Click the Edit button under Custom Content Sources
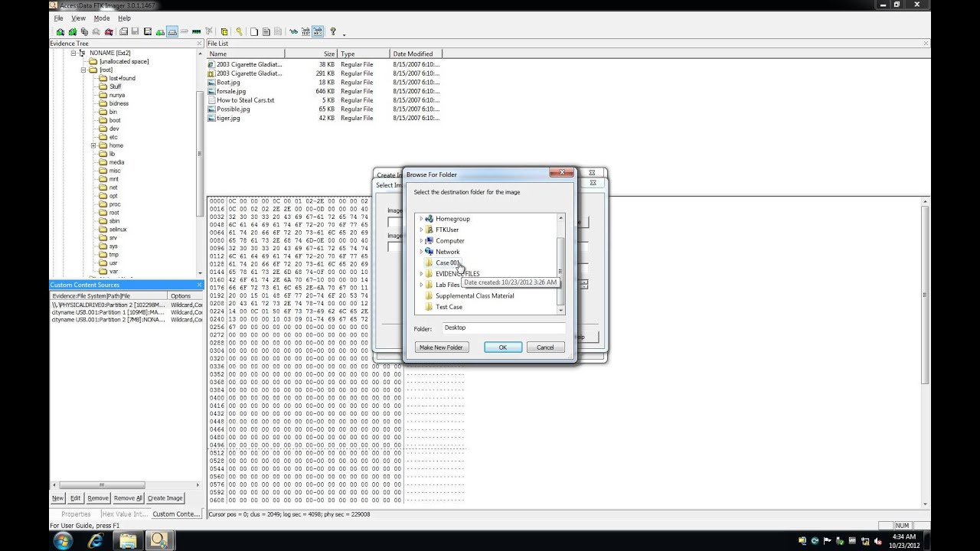980x551 pixels. tap(75, 498)
